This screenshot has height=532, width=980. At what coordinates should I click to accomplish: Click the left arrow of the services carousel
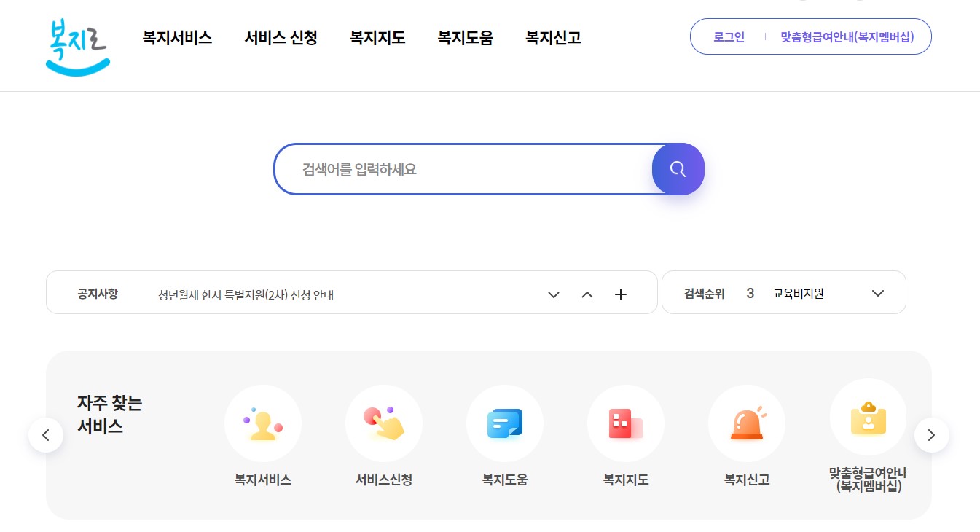pyautogui.click(x=46, y=435)
